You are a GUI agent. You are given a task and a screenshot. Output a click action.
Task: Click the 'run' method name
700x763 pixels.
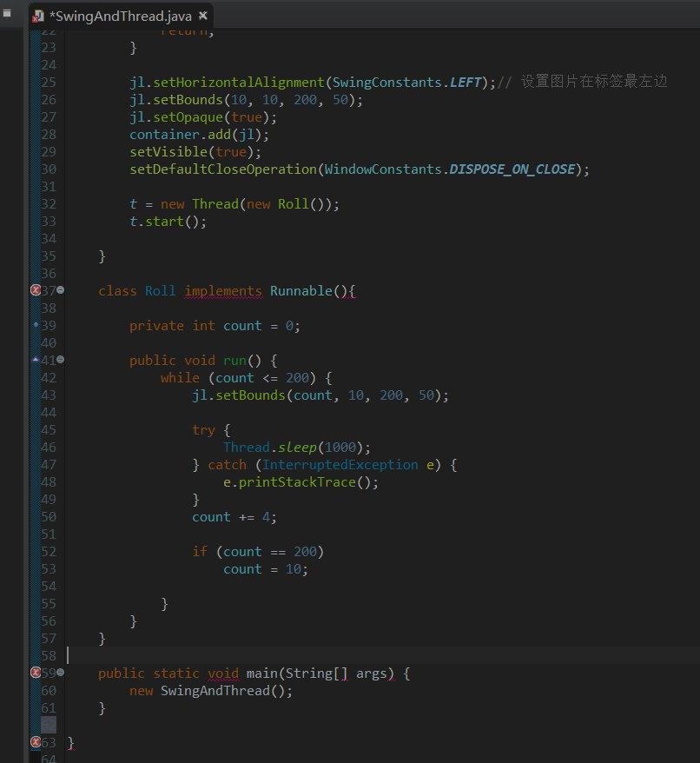[x=234, y=361]
